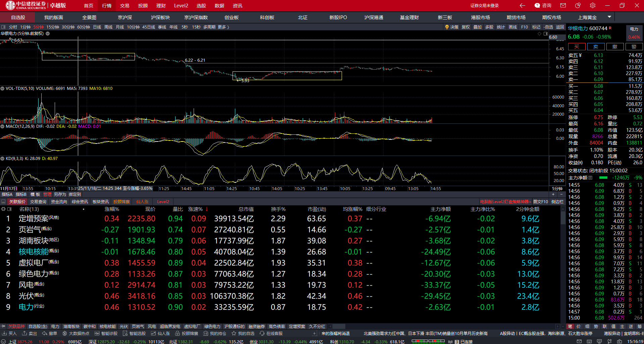Open 决策 lightbulb decision tool
Viewport: 644px width, 344px height.
pos(452,27)
